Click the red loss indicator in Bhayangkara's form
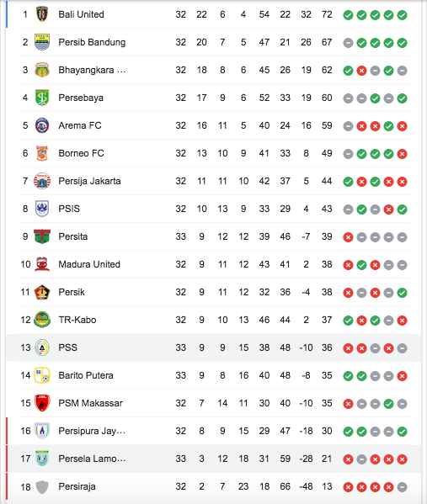This screenshot has height=504, width=427. [361, 71]
